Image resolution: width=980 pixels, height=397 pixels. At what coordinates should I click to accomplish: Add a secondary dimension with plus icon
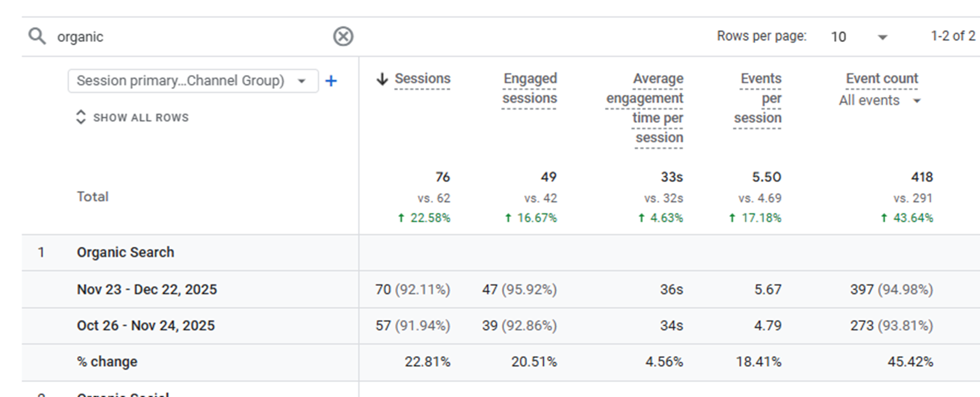tap(331, 81)
